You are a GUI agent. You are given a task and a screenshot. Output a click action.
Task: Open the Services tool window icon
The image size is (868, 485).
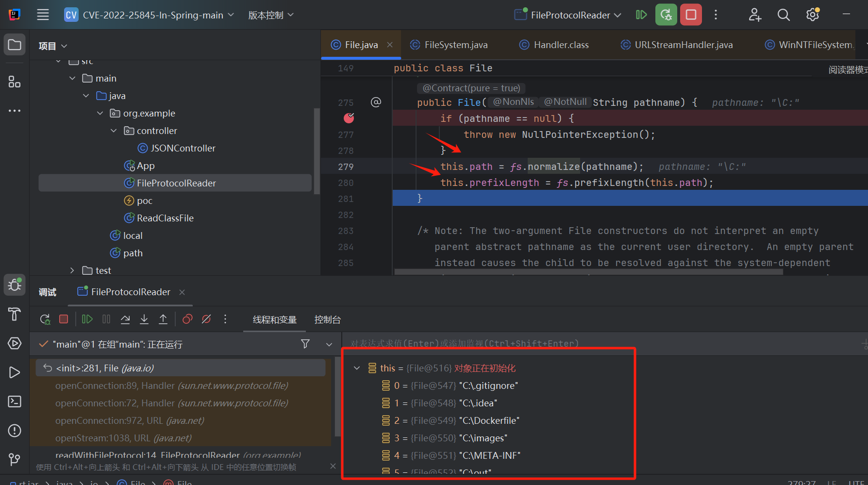tap(15, 343)
